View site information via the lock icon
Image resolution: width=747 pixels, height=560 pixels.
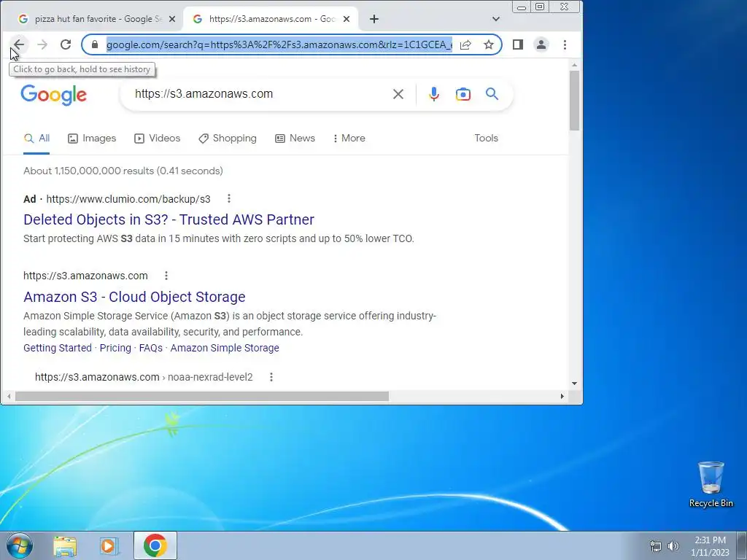click(x=95, y=44)
